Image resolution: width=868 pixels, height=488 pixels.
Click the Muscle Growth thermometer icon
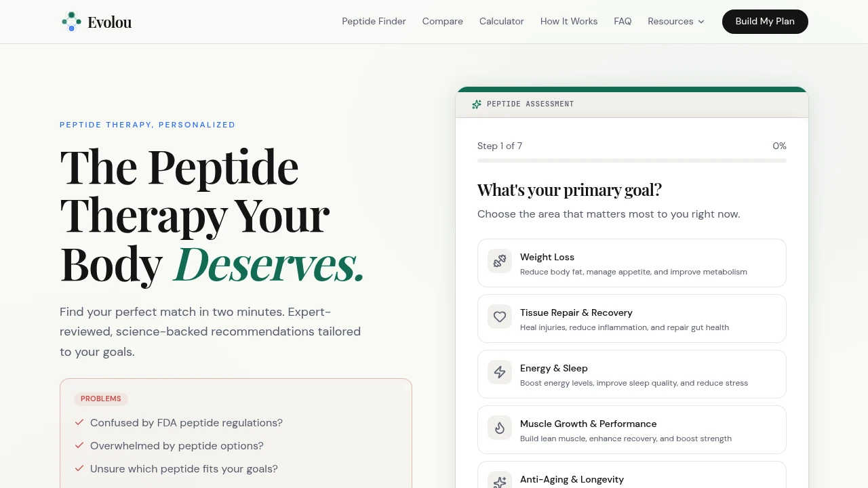(x=500, y=428)
